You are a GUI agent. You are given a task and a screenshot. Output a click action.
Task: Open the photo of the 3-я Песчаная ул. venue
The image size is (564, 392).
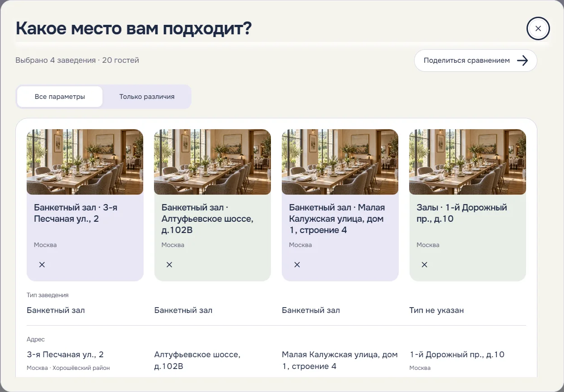coord(85,162)
